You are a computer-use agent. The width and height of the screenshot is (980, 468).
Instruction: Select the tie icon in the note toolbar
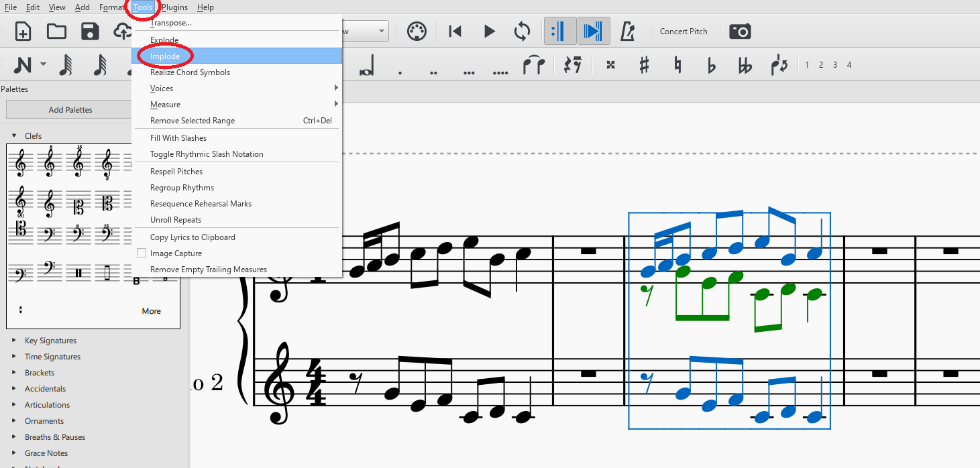click(534, 64)
